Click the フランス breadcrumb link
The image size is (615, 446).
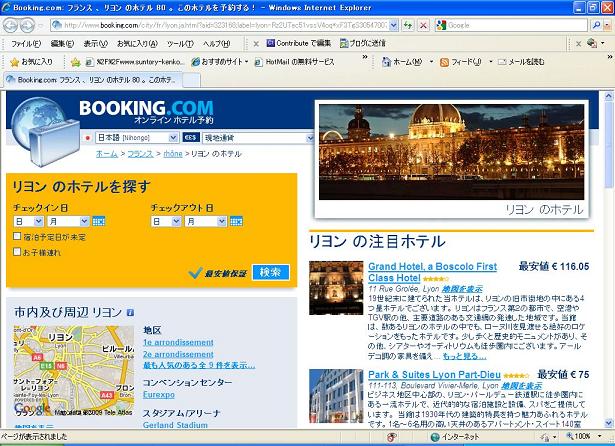pos(140,154)
